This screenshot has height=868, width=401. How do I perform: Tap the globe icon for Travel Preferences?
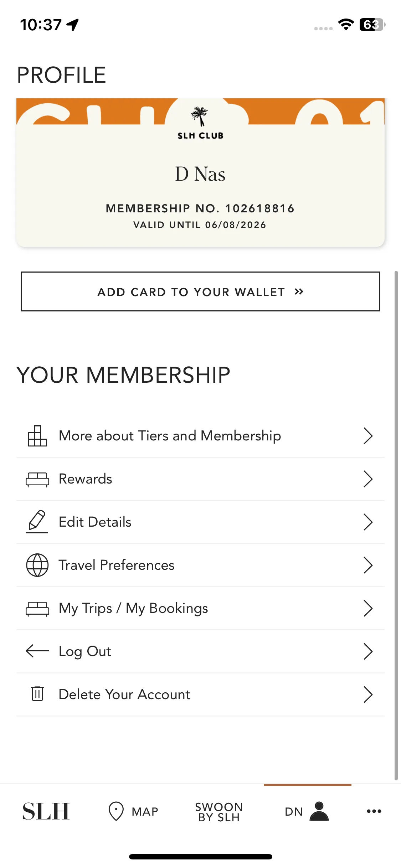coord(37,565)
